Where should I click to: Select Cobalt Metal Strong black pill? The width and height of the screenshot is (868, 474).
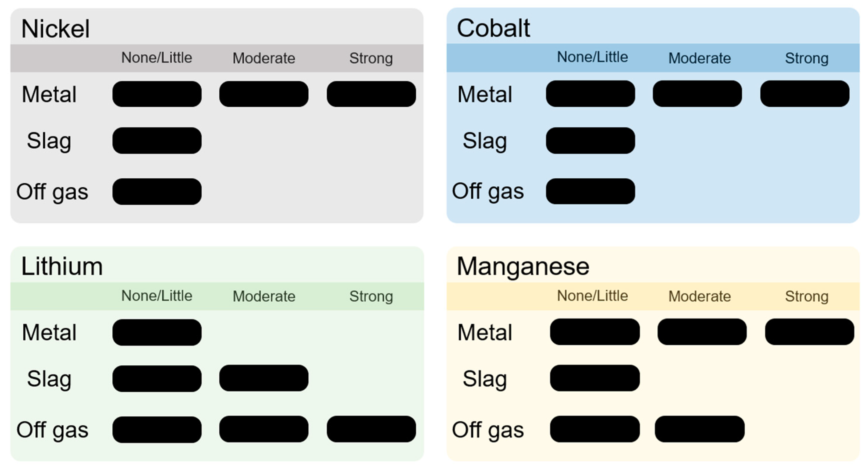click(805, 94)
